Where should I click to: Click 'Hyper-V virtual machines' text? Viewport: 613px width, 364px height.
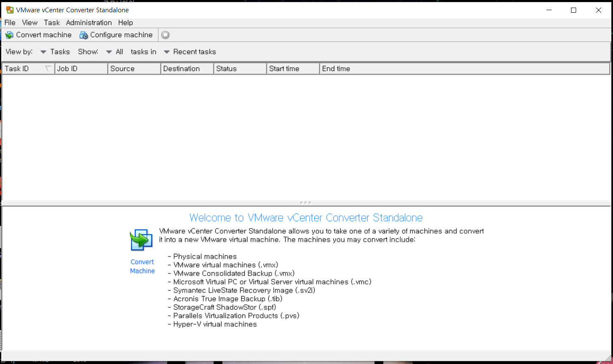(x=215, y=324)
